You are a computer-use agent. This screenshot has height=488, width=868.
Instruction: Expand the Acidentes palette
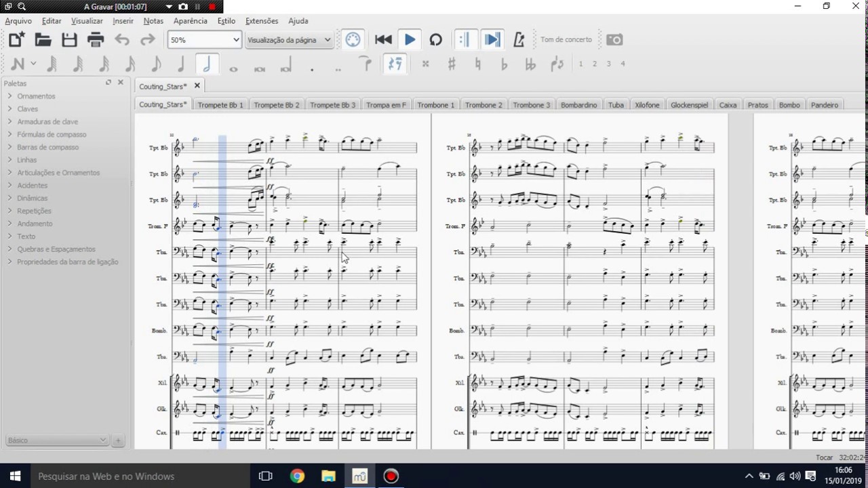pos(33,186)
